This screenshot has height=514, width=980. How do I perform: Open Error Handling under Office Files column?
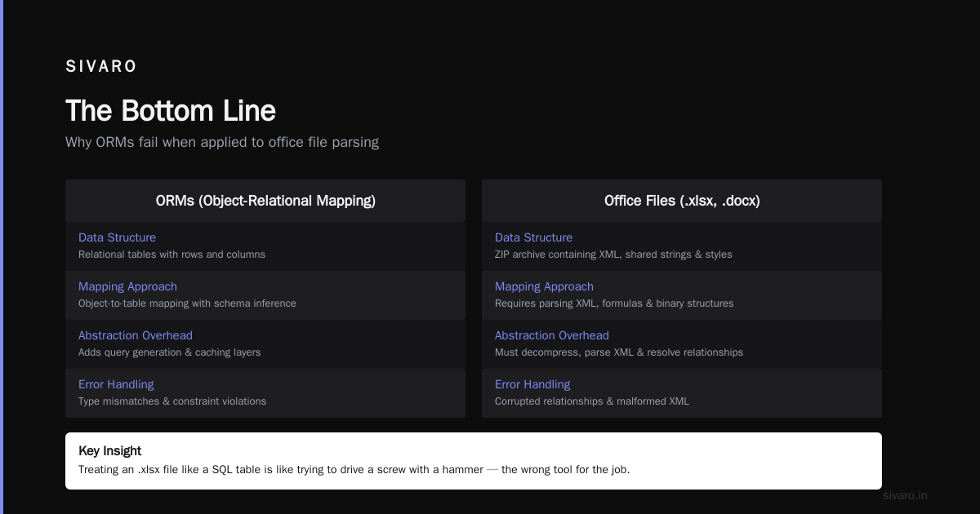pyautogui.click(x=532, y=384)
